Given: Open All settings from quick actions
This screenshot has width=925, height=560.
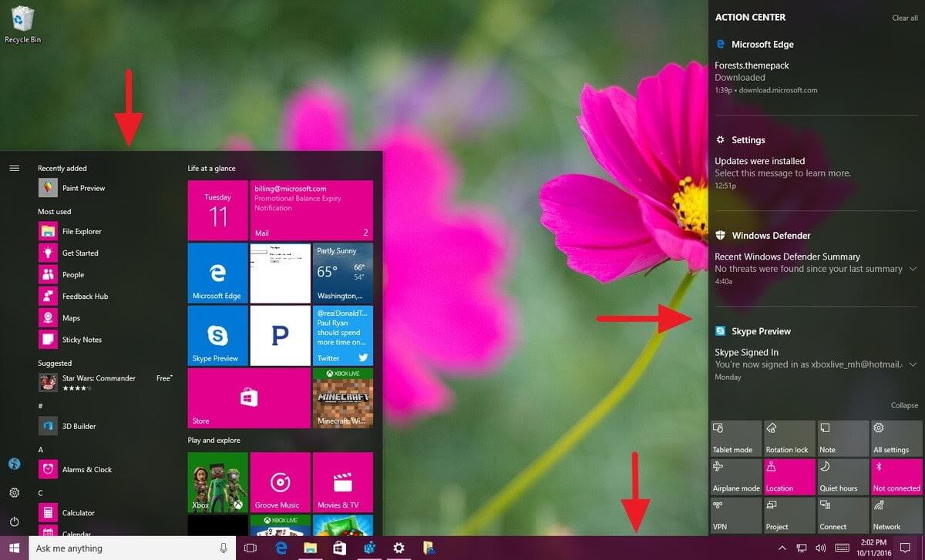Looking at the screenshot, I should point(895,436).
